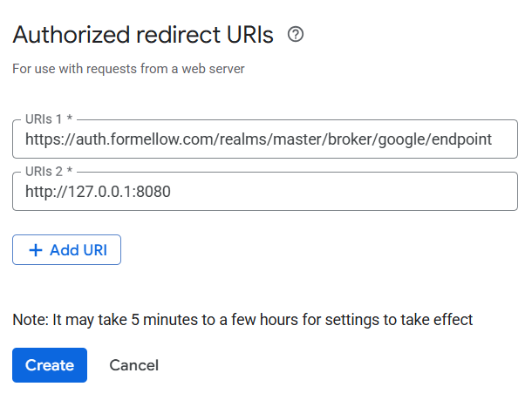The image size is (532, 407).
Task: Cancel the OAuth client creation
Action: click(133, 365)
